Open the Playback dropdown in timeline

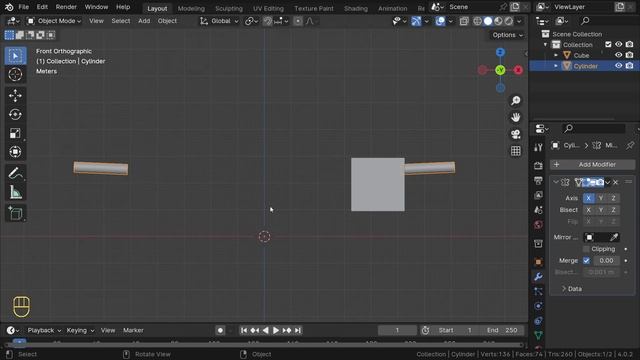[44, 330]
